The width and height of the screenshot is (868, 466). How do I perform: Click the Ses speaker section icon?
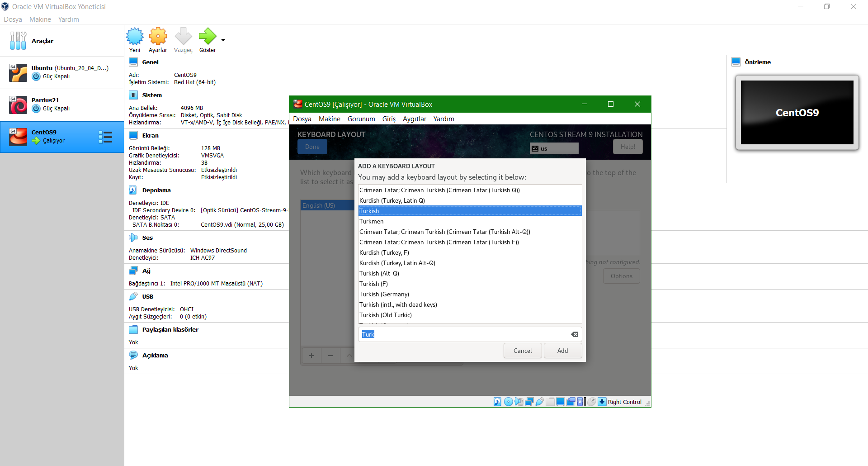pyautogui.click(x=133, y=238)
